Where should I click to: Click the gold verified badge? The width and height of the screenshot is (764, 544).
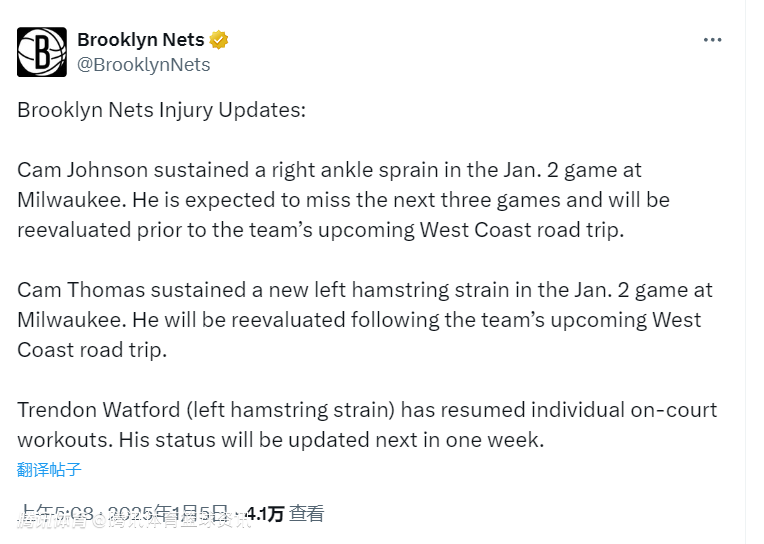(x=219, y=40)
